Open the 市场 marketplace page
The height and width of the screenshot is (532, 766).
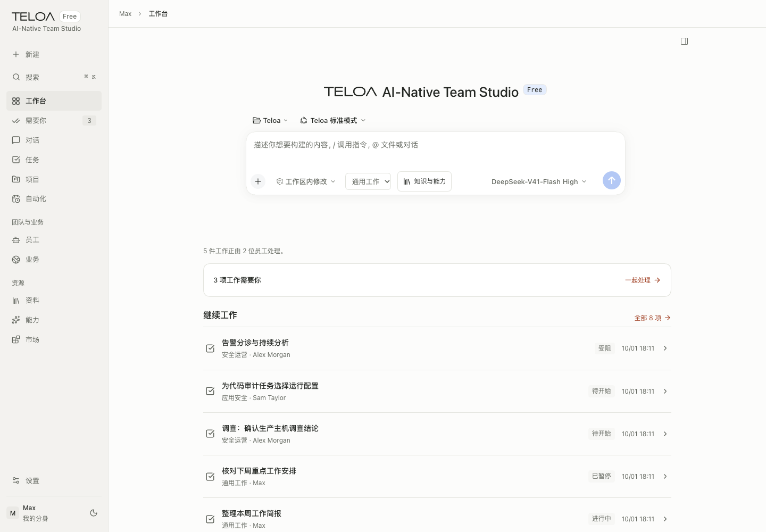(54, 339)
